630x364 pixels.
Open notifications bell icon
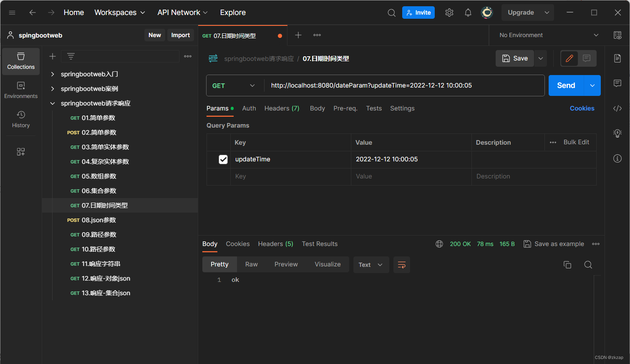pyautogui.click(x=468, y=13)
